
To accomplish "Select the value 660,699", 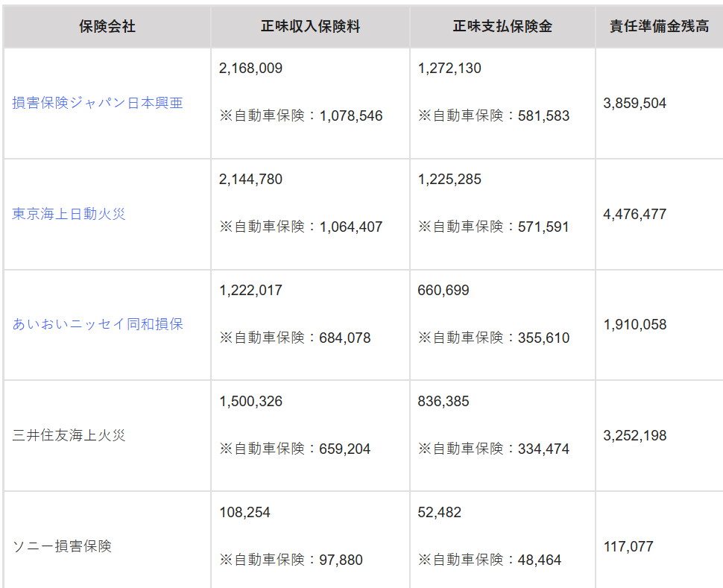I will [x=443, y=291].
